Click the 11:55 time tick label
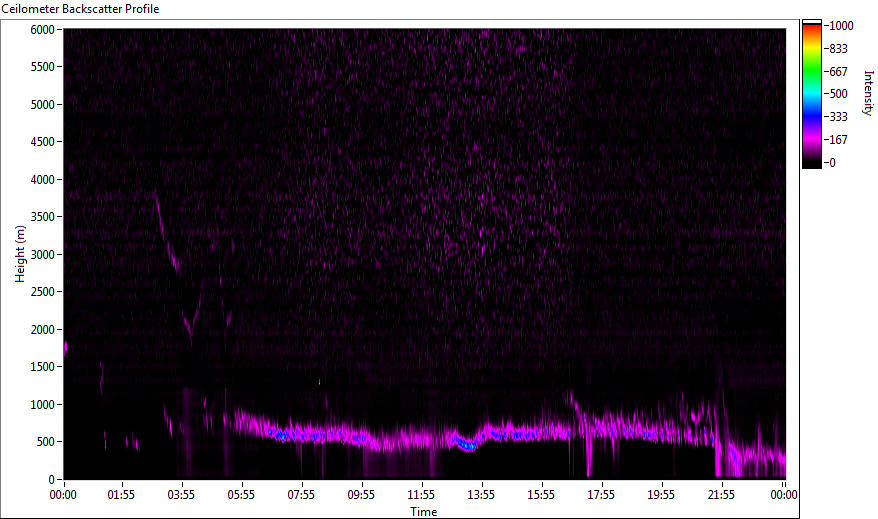This screenshot has height=519, width=878. (421, 495)
